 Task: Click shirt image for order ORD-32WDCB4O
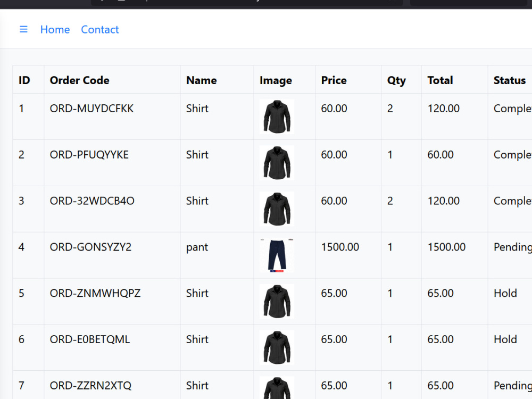[277, 209]
